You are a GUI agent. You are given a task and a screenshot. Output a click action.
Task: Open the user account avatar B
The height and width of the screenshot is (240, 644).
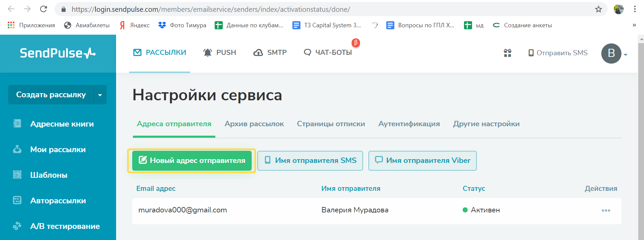pyautogui.click(x=611, y=53)
